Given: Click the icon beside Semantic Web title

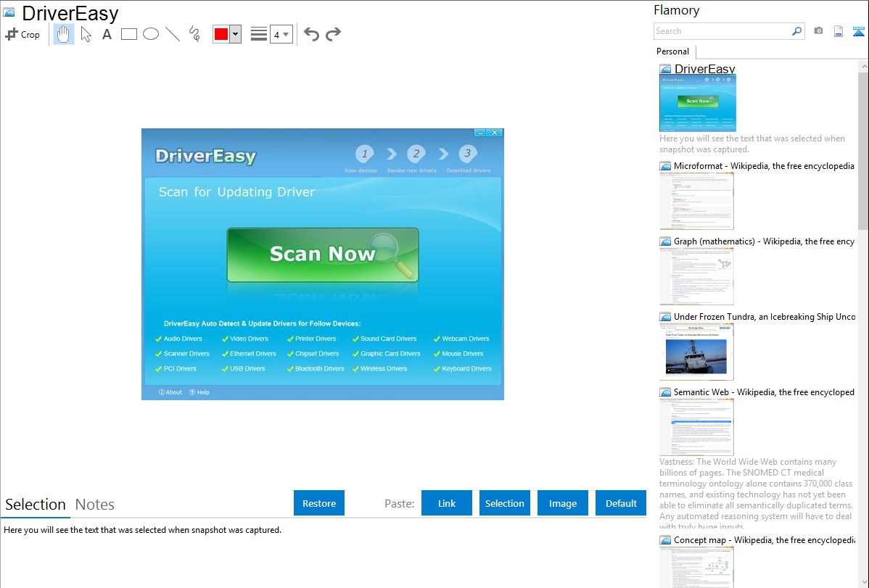Looking at the screenshot, I should click(x=665, y=392).
